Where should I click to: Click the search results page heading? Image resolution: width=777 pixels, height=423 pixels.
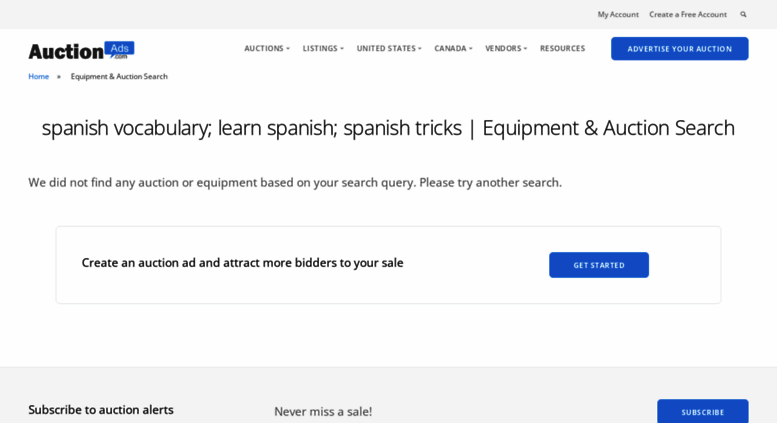(388, 128)
